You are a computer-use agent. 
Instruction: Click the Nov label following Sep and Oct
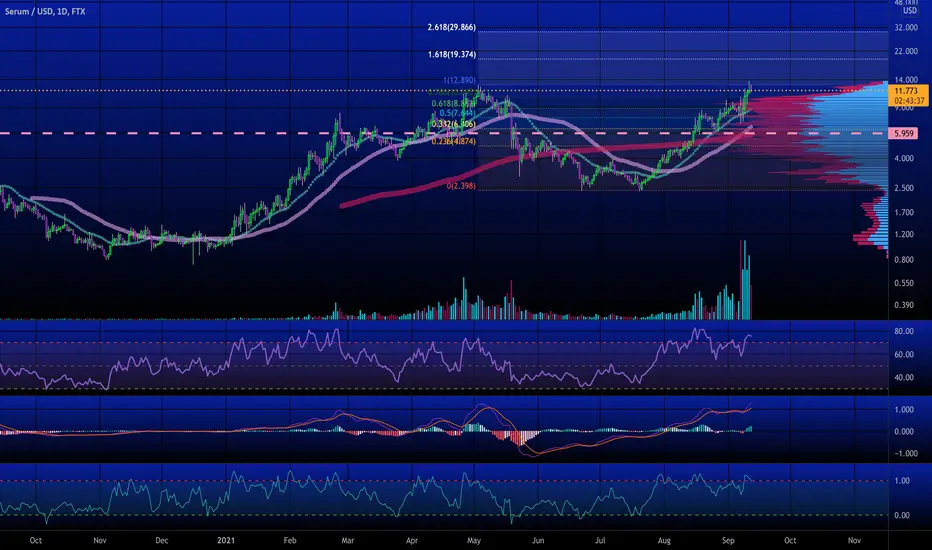tap(854, 540)
